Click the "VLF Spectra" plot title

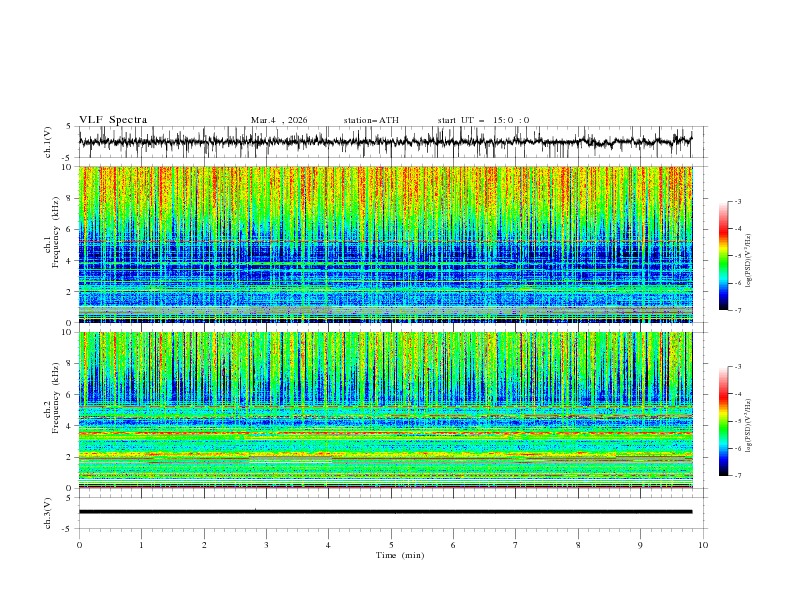click(113, 120)
